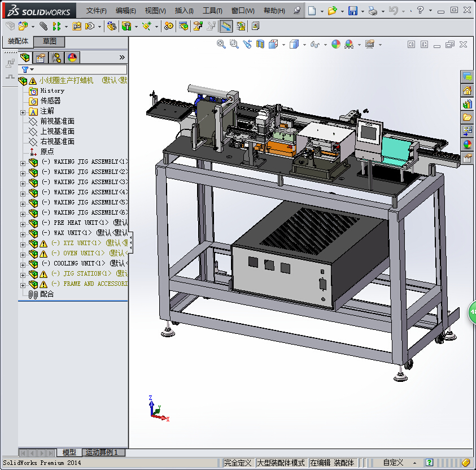Expand the XYZ UNIT<1> node
The image size is (476, 470).
[x=23, y=245]
